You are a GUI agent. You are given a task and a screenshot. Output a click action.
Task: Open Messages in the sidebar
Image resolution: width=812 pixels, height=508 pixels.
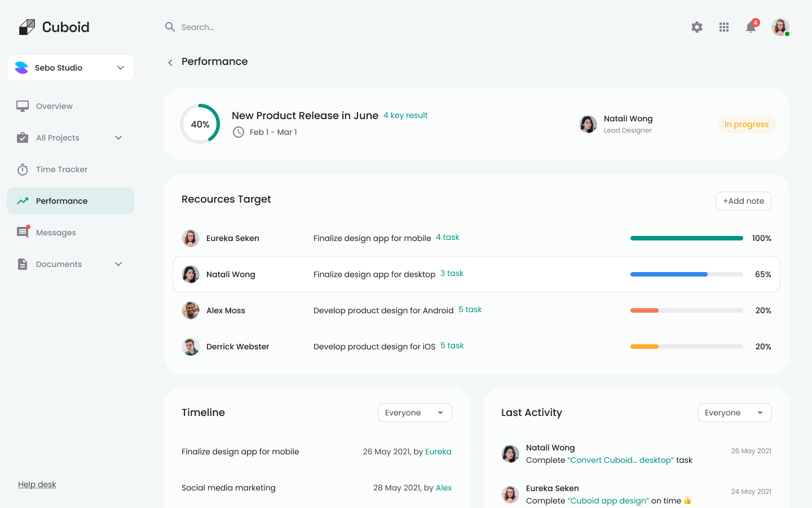coord(56,233)
